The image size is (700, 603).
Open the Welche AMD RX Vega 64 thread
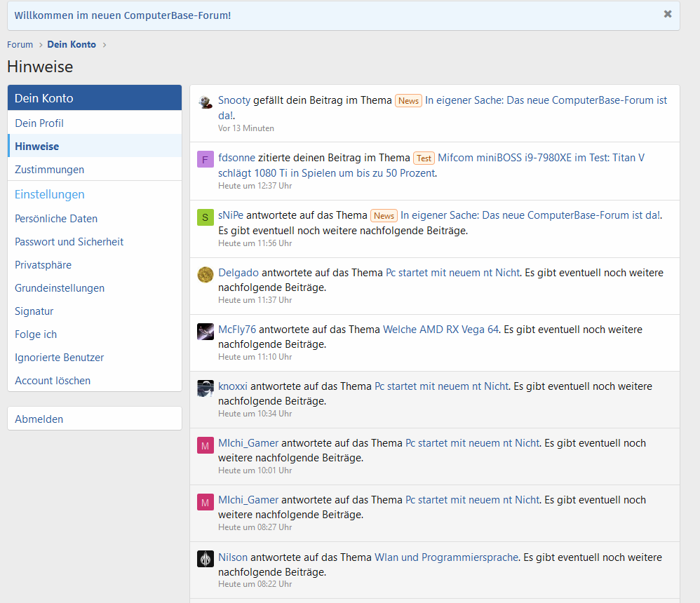point(440,330)
